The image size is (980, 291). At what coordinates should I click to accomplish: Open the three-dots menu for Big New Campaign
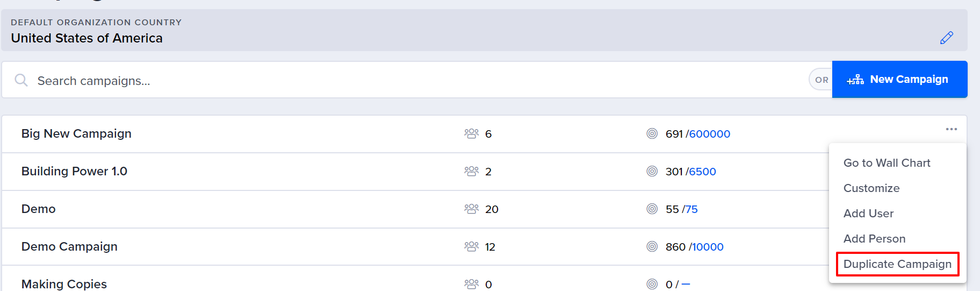[952, 129]
